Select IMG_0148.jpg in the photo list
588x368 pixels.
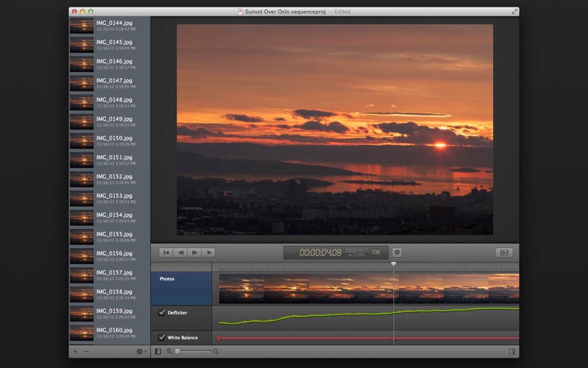[x=110, y=102]
